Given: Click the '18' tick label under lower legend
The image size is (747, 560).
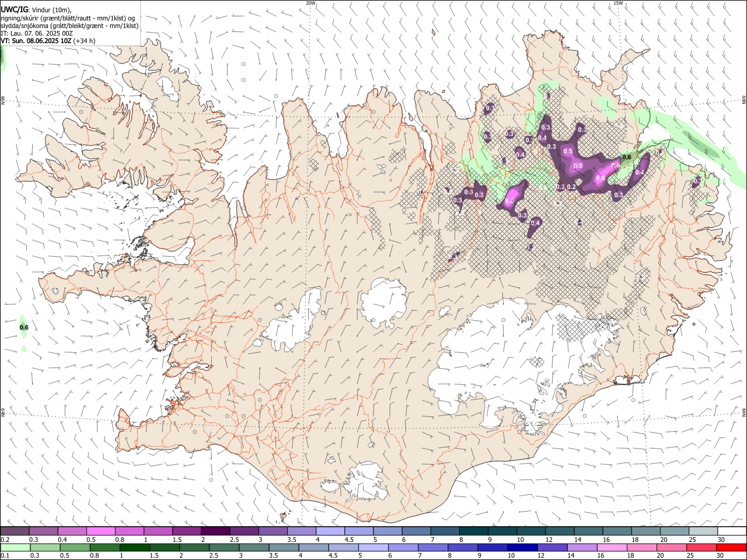Looking at the screenshot, I should 630,556.
